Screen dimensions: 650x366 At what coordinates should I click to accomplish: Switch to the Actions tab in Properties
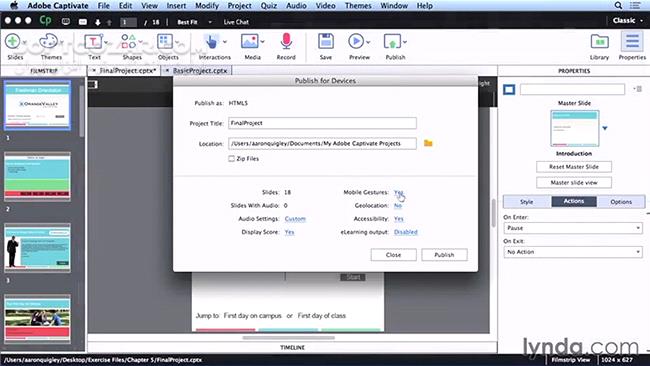pyautogui.click(x=574, y=201)
